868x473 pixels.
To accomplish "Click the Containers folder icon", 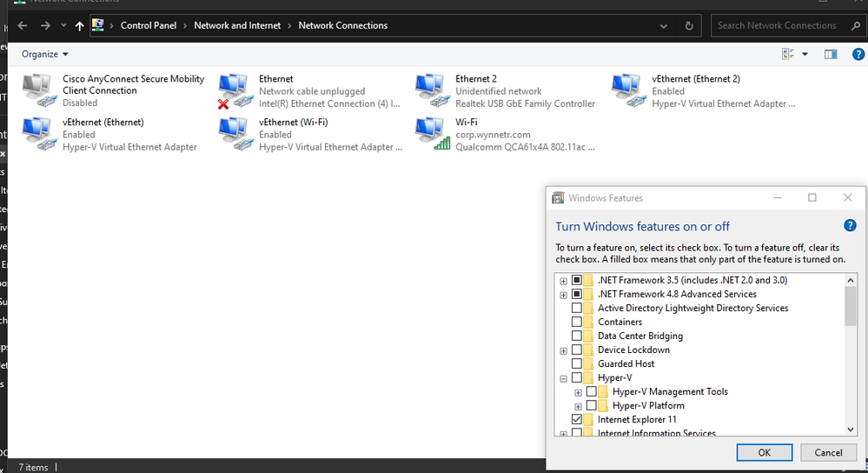I will (x=588, y=322).
